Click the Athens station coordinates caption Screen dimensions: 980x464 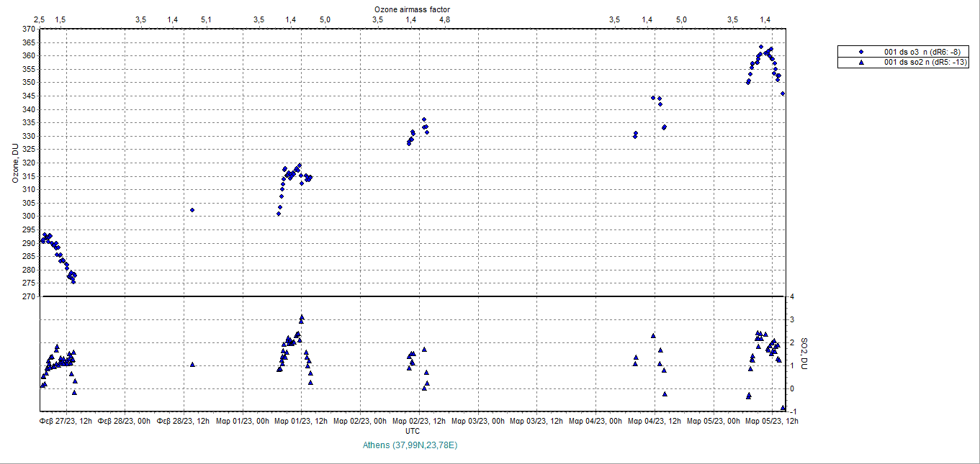(x=410, y=446)
